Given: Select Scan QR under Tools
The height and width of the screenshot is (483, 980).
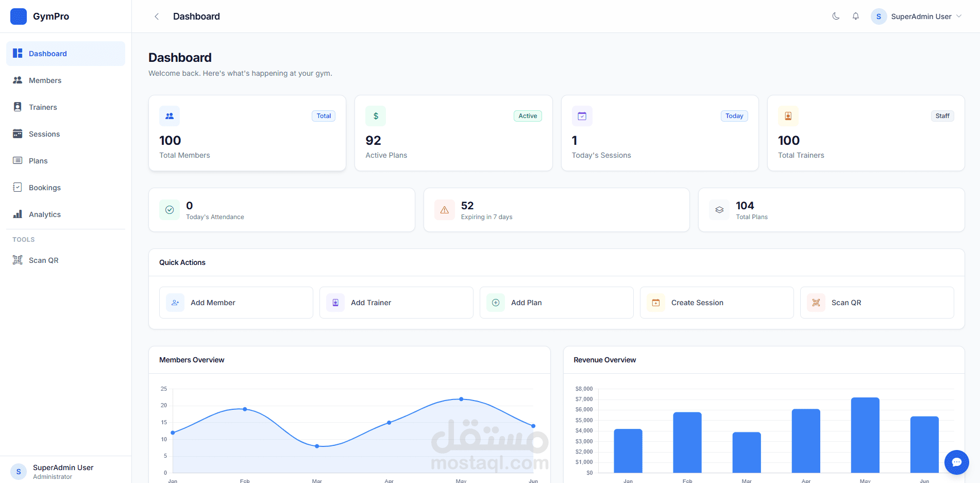Looking at the screenshot, I should click(65, 260).
